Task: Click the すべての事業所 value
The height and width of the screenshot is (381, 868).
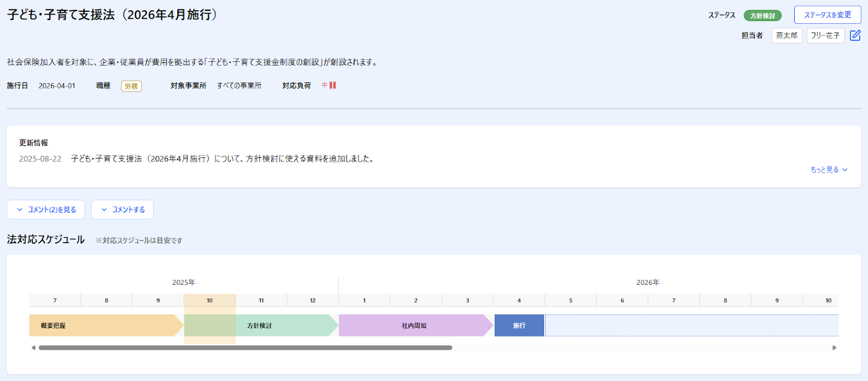Action: 239,86
